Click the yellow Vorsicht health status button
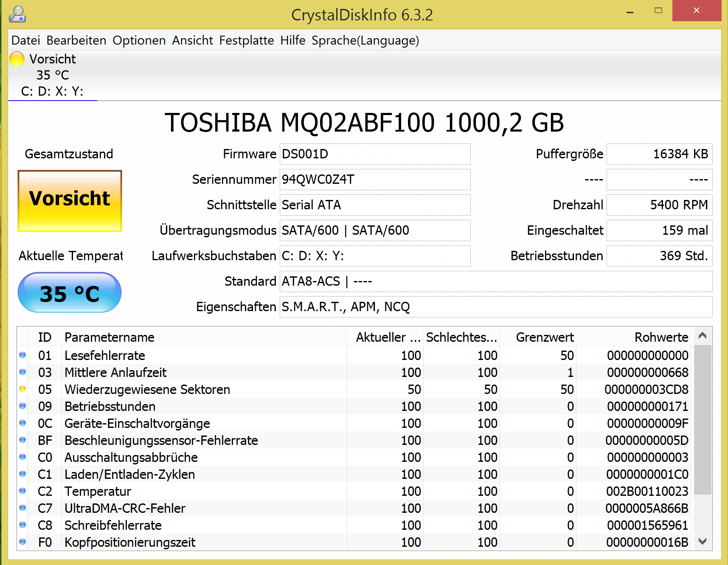This screenshot has height=565, width=728. pyautogui.click(x=70, y=201)
